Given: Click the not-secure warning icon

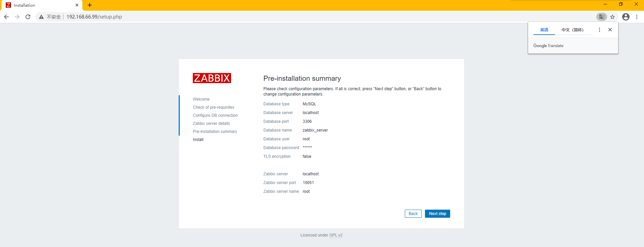Looking at the screenshot, I should coord(41,17).
